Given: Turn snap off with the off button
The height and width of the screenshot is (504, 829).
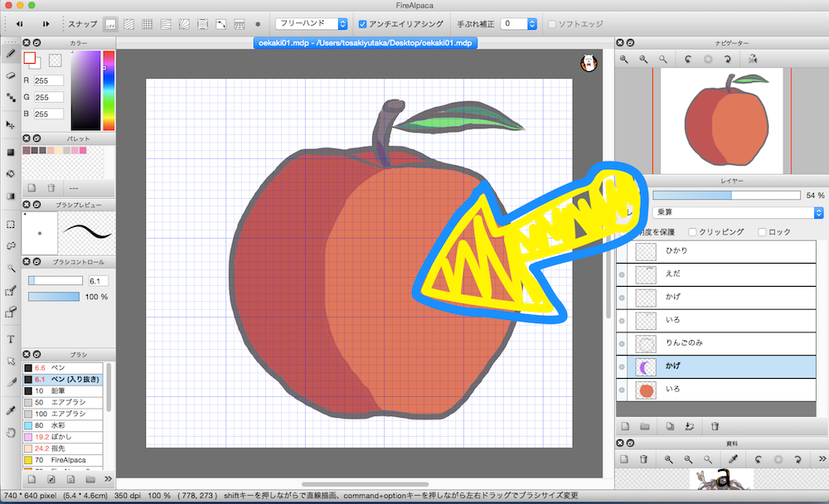Looking at the screenshot, I should 110,24.
